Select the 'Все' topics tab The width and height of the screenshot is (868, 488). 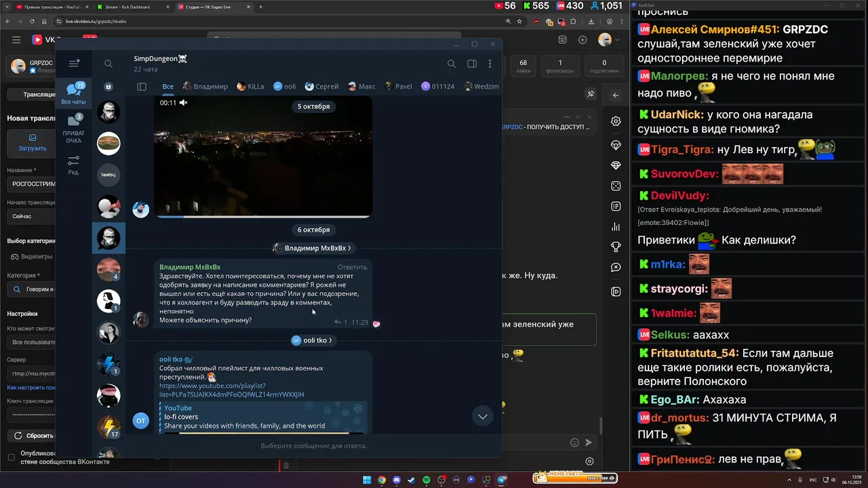[167, 87]
